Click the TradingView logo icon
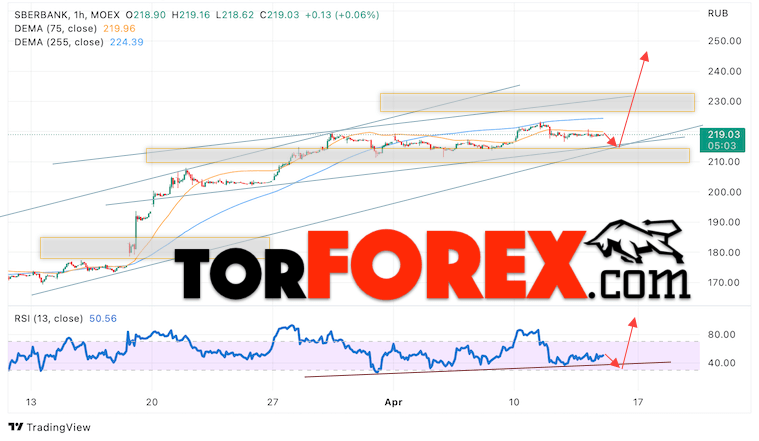Image resolution: width=759 pixels, height=441 pixels. tap(15, 427)
